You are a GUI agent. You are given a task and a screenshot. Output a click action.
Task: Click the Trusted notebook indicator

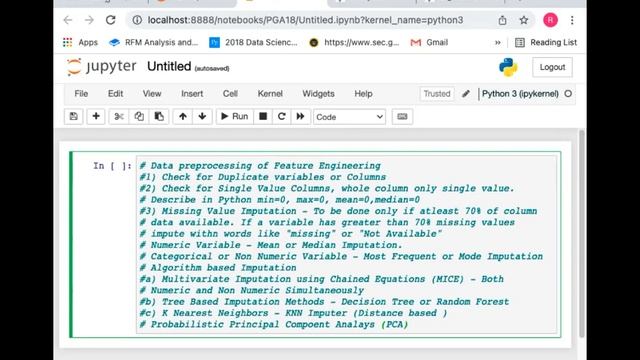click(437, 94)
